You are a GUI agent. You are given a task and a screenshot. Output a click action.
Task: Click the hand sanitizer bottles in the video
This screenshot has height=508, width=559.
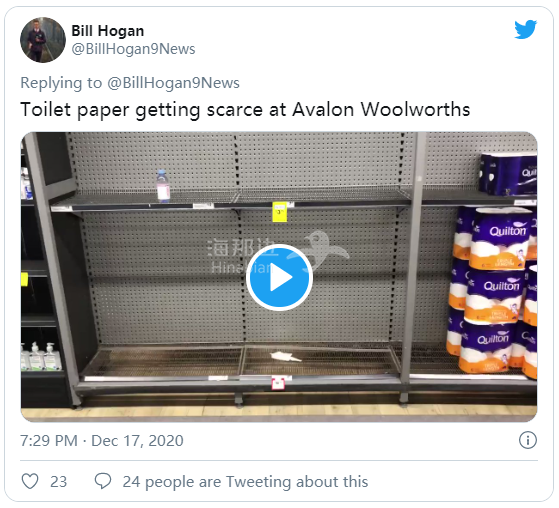point(41,356)
